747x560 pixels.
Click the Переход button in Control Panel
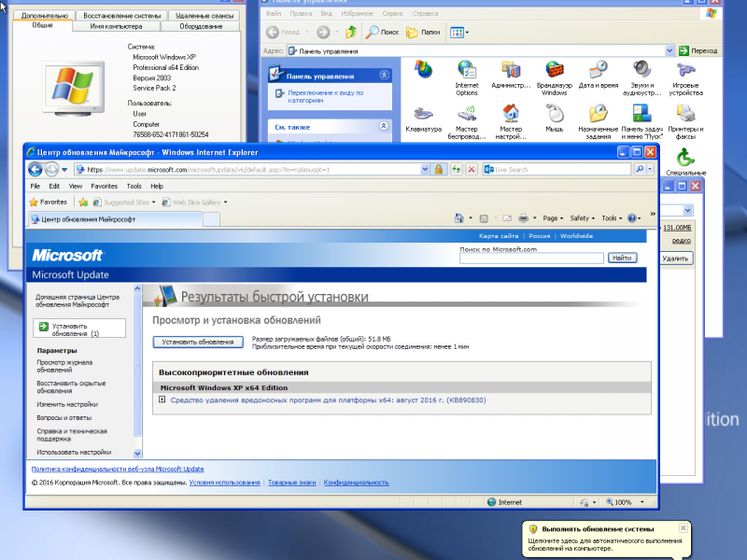(x=698, y=50)
